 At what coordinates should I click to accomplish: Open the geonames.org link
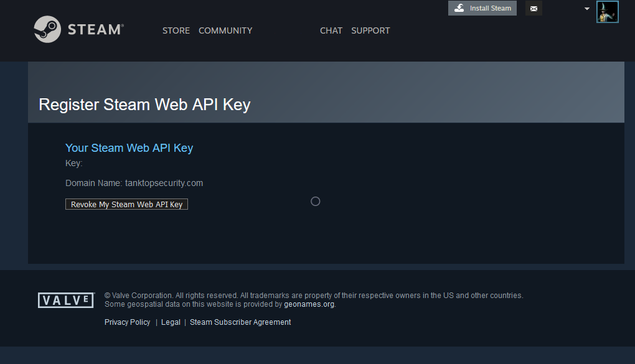point(309,304)
